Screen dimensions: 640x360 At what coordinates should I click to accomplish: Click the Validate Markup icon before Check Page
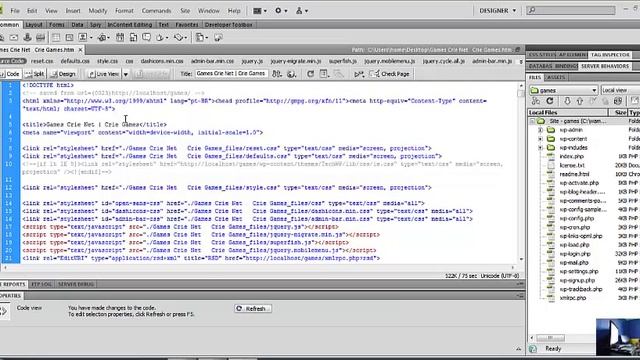[x=359, y=74]
